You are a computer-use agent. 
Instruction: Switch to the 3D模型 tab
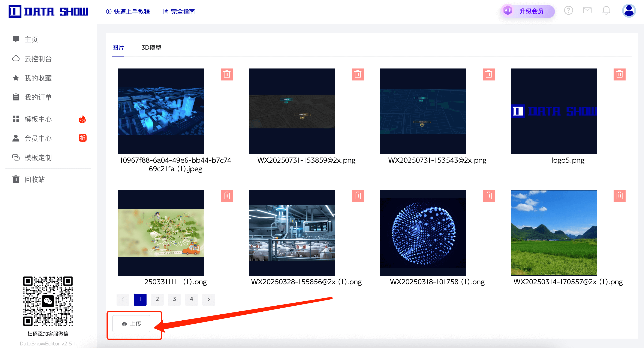[x=151, y=48]
